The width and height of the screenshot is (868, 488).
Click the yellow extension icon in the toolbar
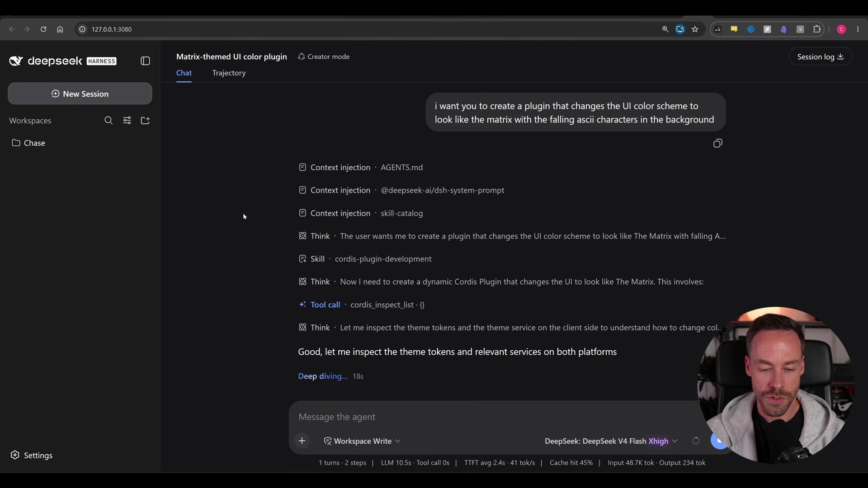click(734, 29)
